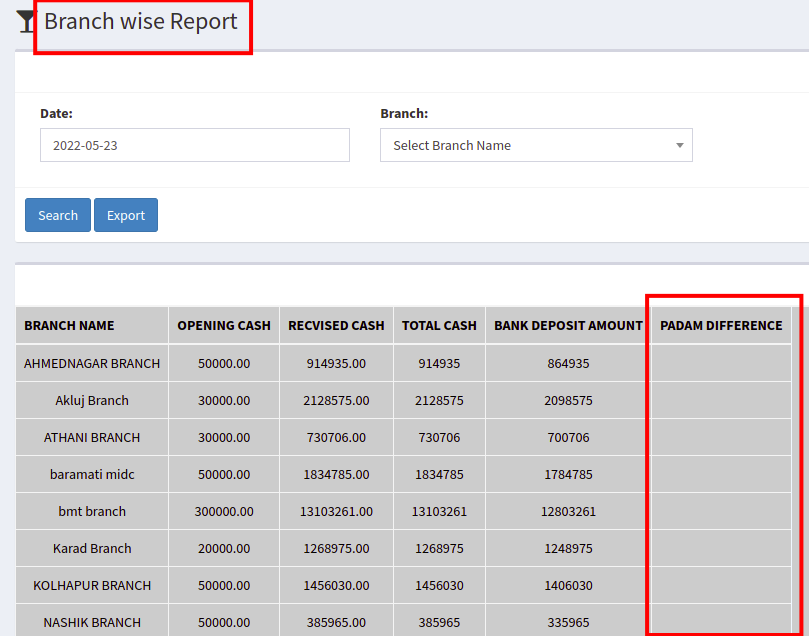The height and width of the screenshot is (636, 809).
Task: Click opening cash 20000.00 for Karad Branch
Action: tap(224, 548)
